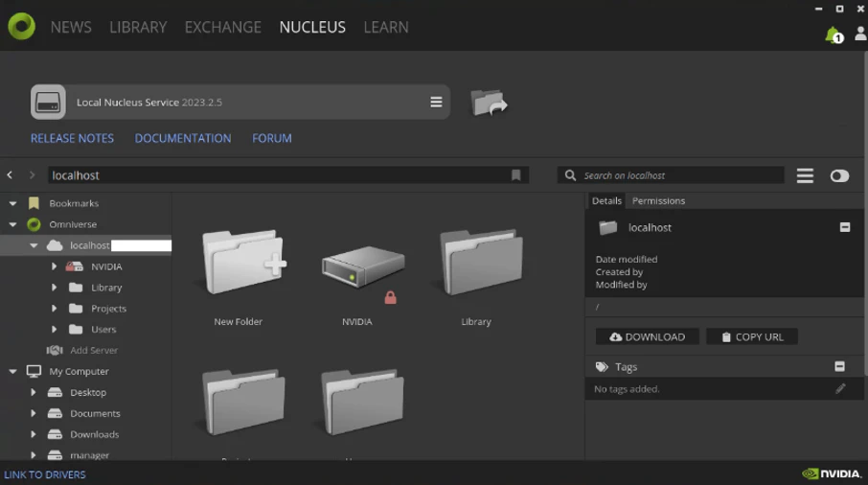Open the RELEASE NOTES link

pyautogui.click(x=72, y=138)
